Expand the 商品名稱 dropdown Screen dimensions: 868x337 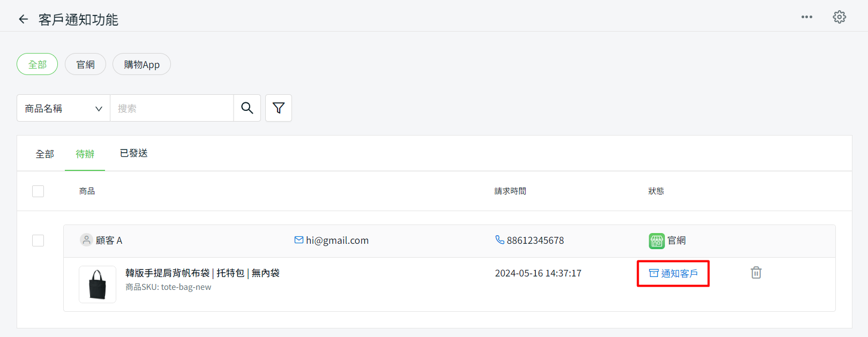click(63, 108)
